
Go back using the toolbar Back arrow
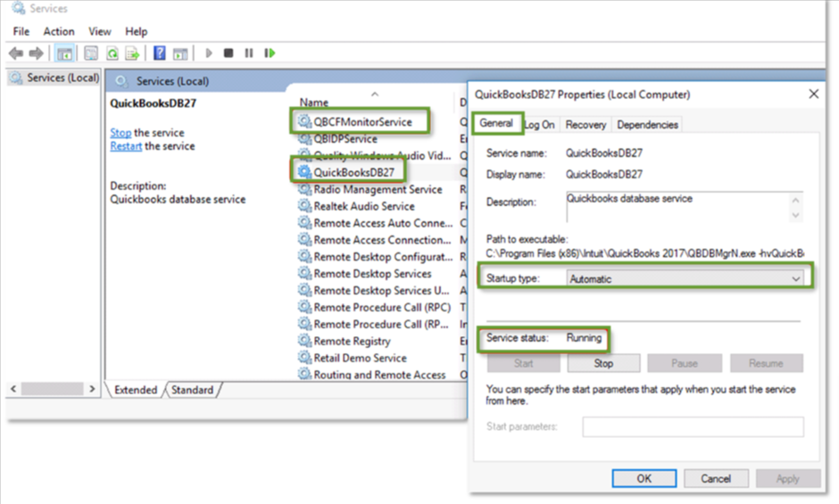click(16, 53)
